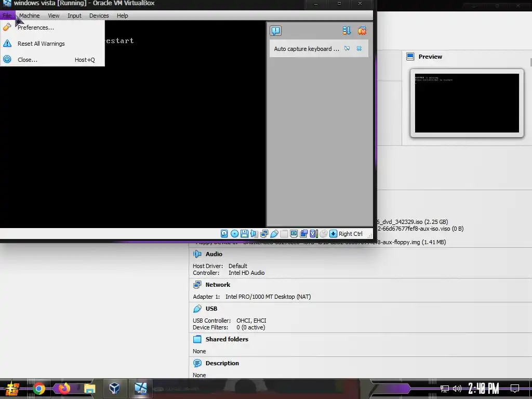Open the Help menu
This screenshot has width=532, height=399.
pyautogui.click(x=122, y=16)
